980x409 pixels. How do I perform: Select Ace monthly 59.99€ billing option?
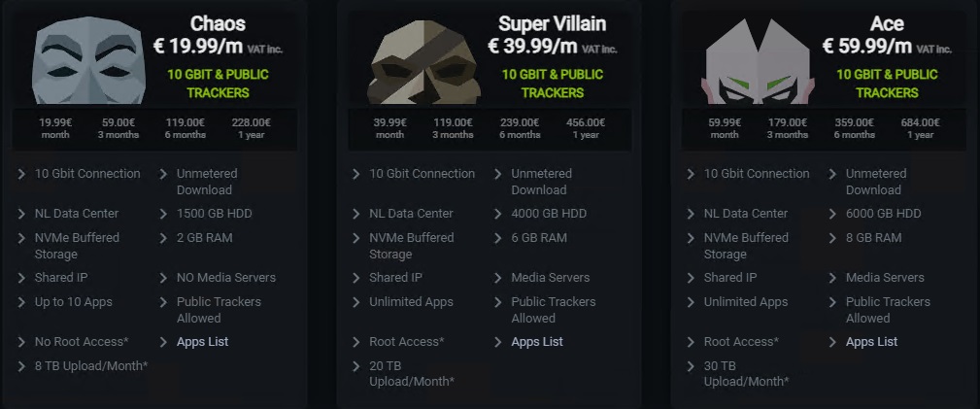point(725,128)
